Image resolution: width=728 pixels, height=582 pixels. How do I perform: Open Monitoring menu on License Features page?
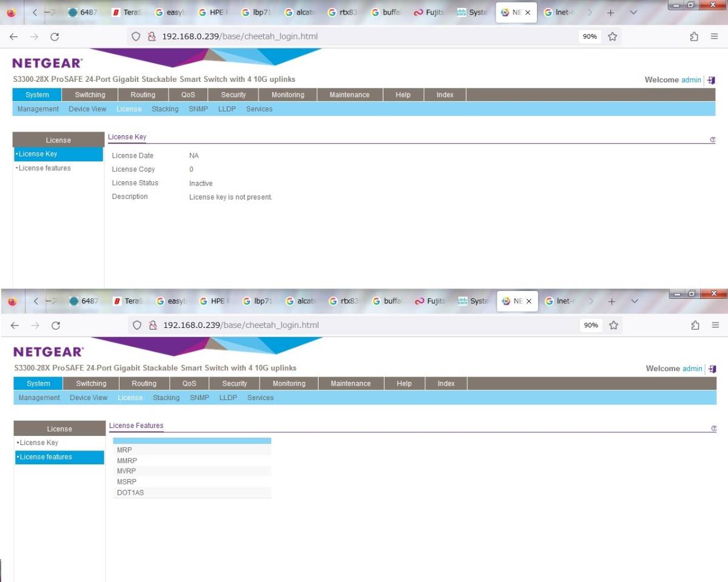(289, 383)
